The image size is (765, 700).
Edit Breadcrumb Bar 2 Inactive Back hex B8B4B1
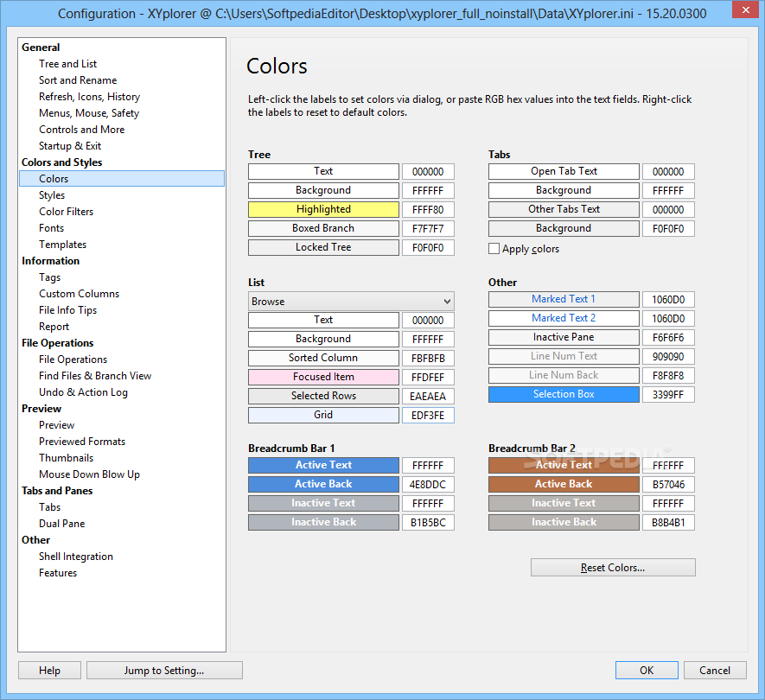coord(668,523)
